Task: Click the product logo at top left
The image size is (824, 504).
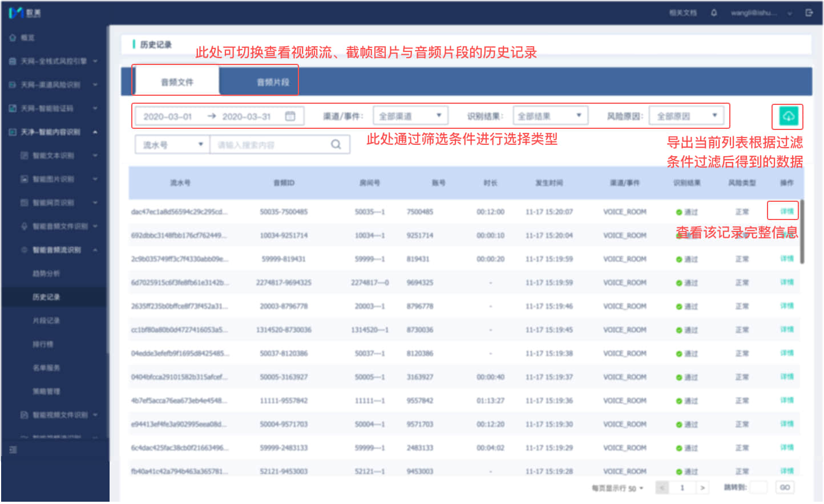Action: (25, 13)
